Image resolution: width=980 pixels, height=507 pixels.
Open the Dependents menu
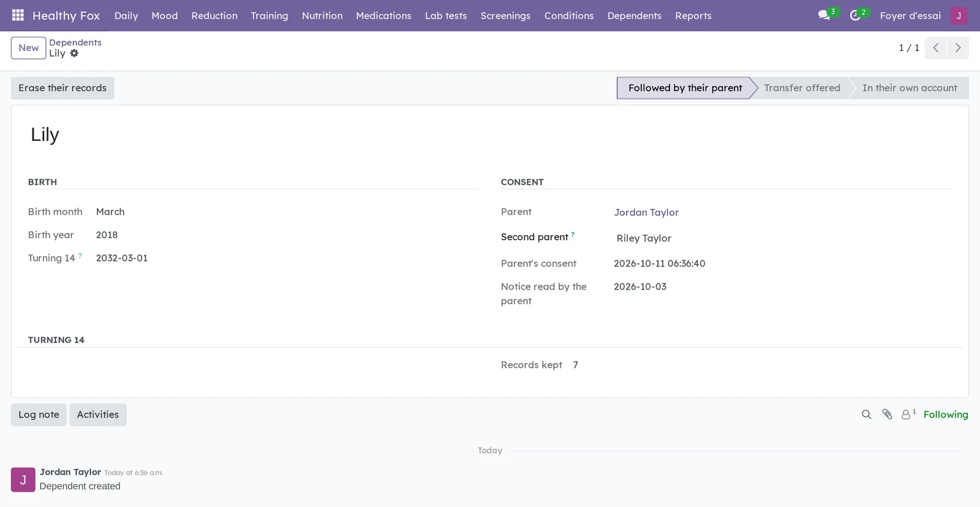(x=635, y=15)
